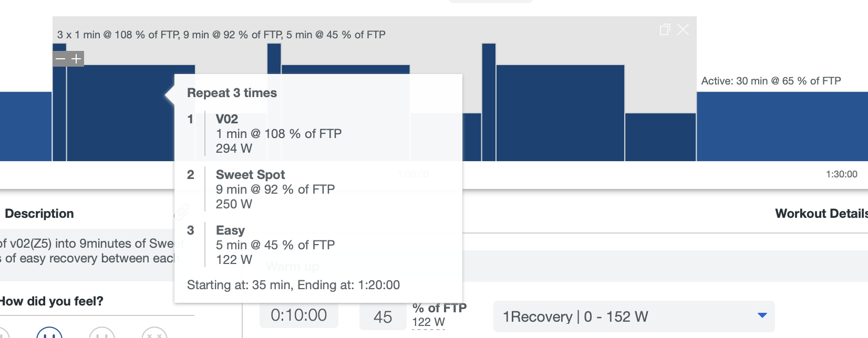This screenshot has width=868, height=338.
Task: Click the 0:10:00 duration field
Action: coord(298,315)
